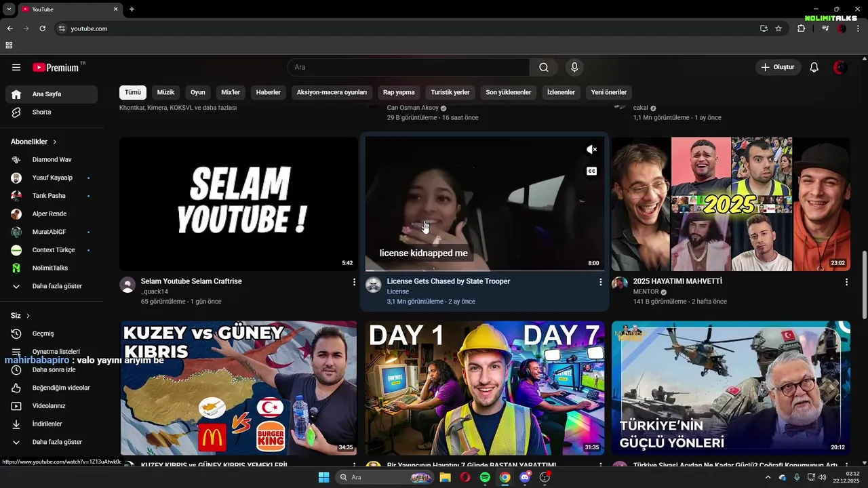Open Windows Start menu
868x488 pixels.
click(323, 477)
